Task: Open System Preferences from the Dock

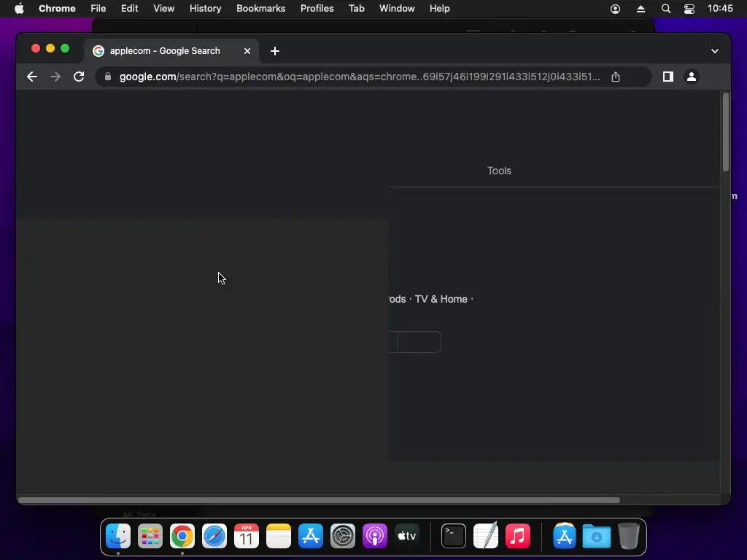Action: (x=343, y=536)
